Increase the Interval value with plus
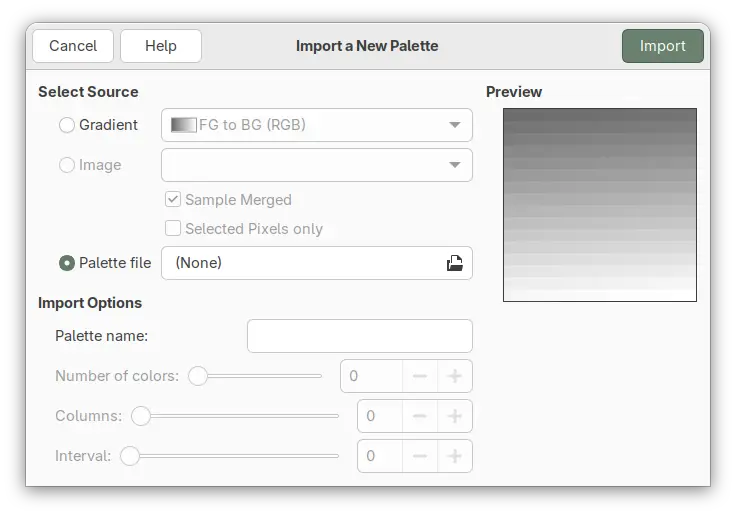Screen dimensions: 736x515 (455, 456)
